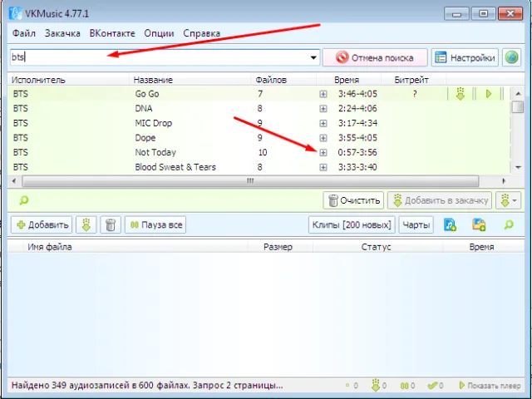Click the start download arrow toolbar icon
Viewport: 532px width, 399px height.
86,225
